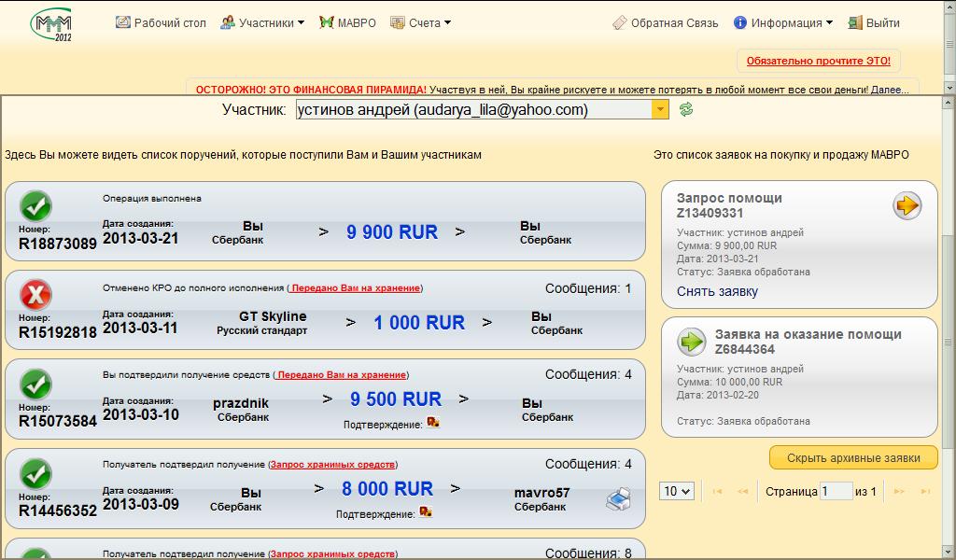Image resolution: width=956 pixels, height=560 pixels.
Task: Click the 9 500 RUR amount
Action: click(x=396, y=399)
